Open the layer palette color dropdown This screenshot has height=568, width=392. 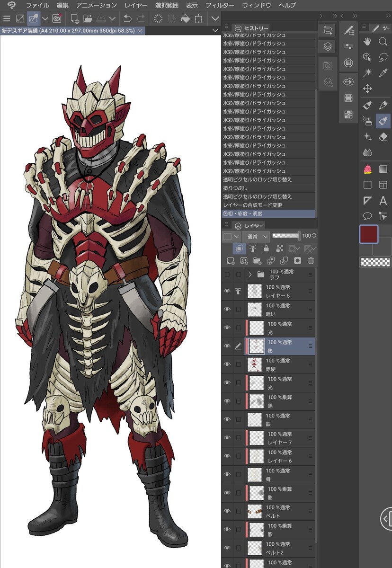click(x=231, y=236)
